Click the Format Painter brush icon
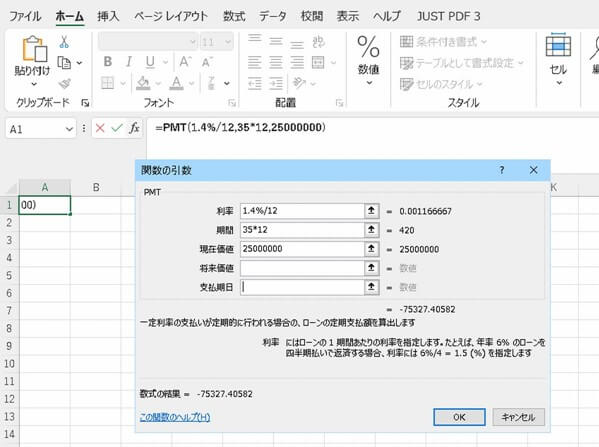Screen dimensions: 599x447 click(x=64, y=84)
